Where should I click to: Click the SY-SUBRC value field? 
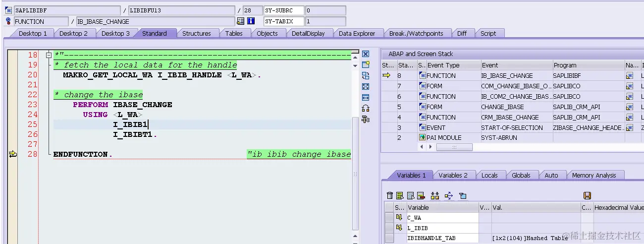tap(325, 10)
